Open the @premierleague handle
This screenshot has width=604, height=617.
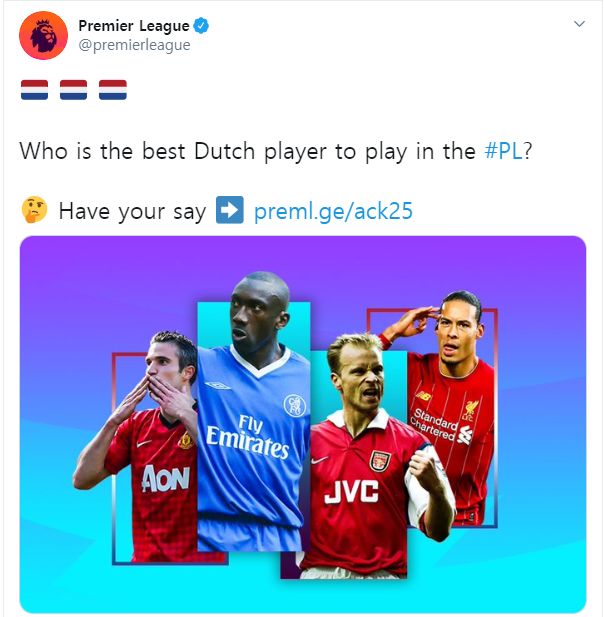(x=134, y=45)
